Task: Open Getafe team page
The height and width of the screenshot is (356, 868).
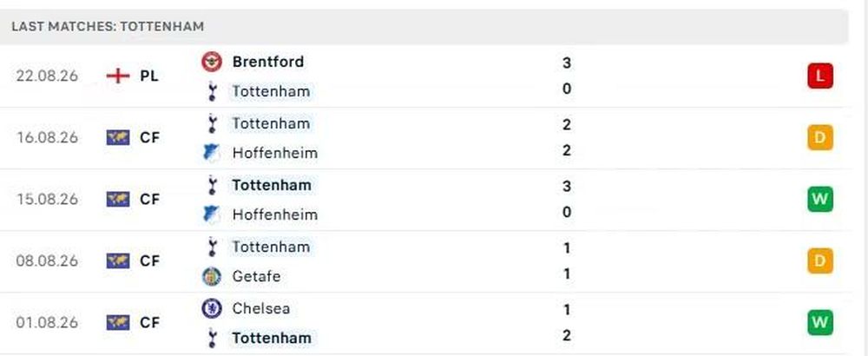Action: [x=256, y=276]
